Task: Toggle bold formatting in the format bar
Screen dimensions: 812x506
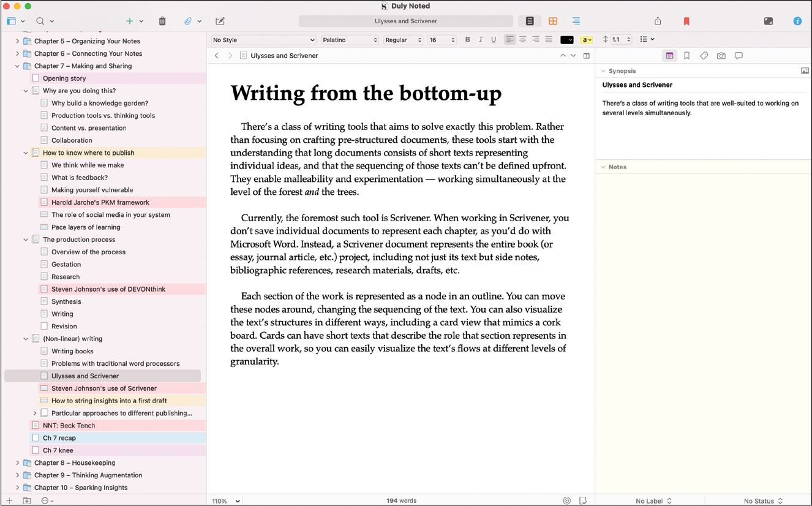Action: point(467,39)
